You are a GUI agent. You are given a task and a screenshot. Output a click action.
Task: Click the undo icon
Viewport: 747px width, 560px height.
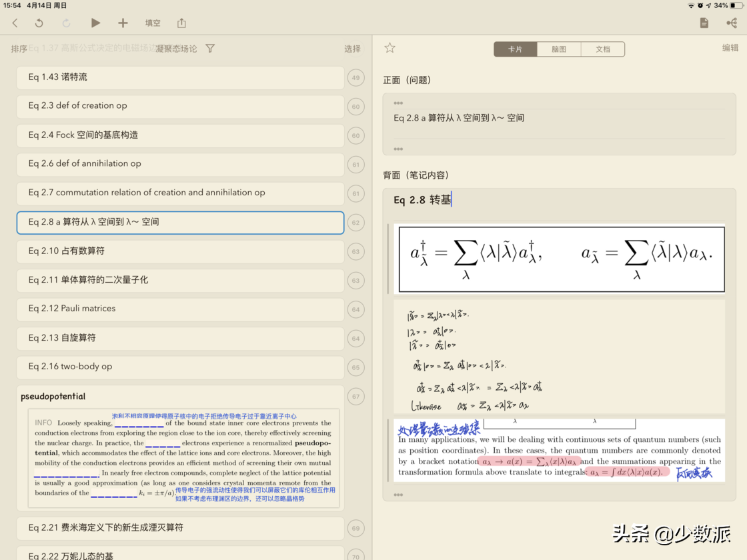[39, 23]
